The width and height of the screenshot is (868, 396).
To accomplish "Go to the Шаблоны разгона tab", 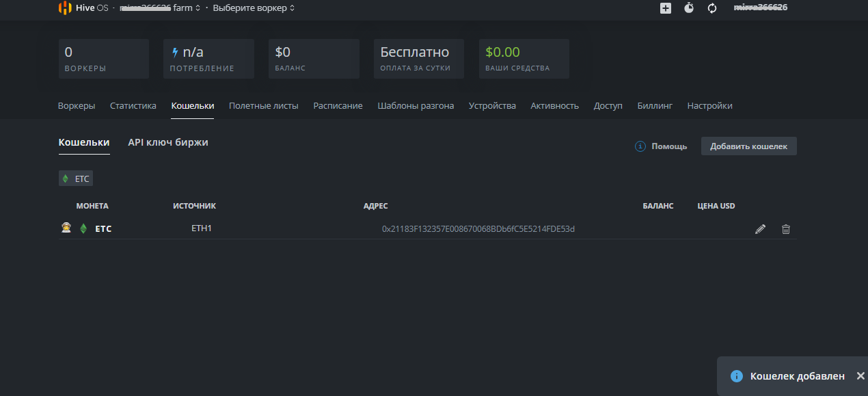I will coord(416,106).
